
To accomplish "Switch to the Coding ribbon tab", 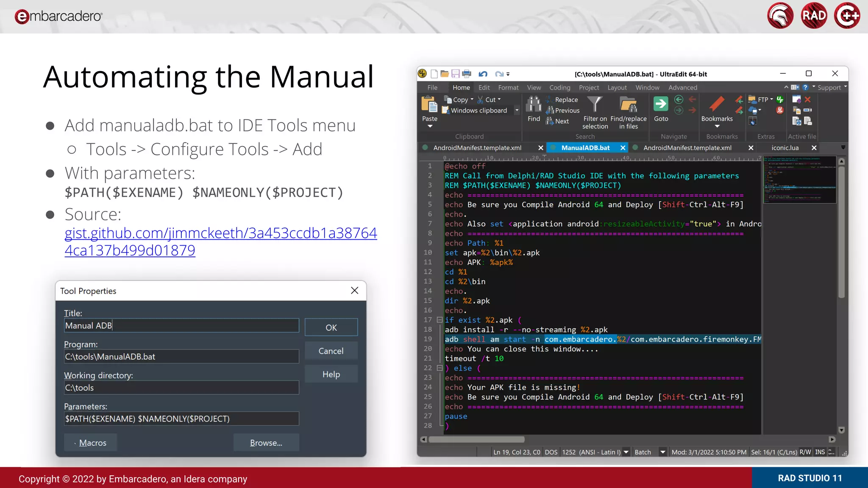I will [559, 87].
